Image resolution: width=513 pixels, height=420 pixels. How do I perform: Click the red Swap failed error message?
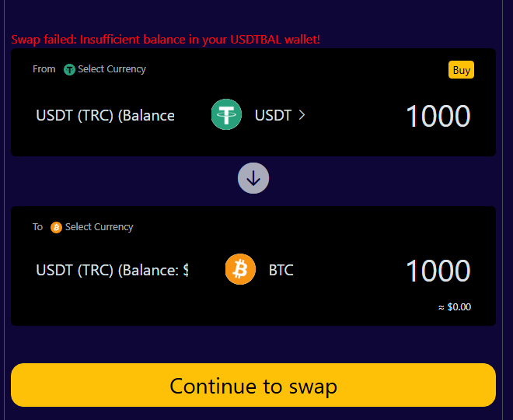pyautogui.click(x=166, y=39)
